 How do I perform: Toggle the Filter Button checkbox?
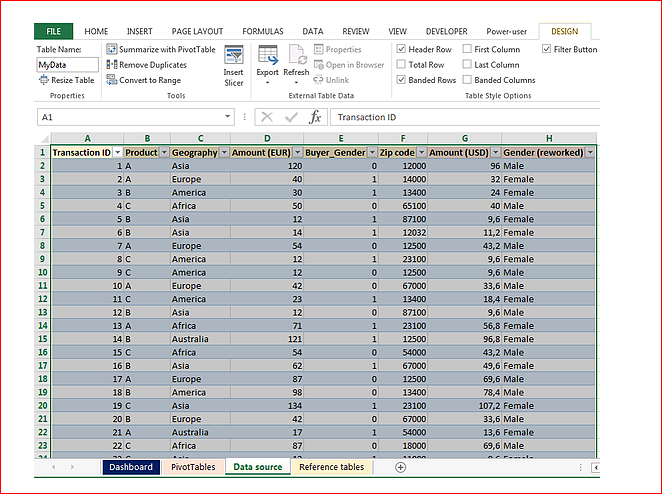[546, 49]
